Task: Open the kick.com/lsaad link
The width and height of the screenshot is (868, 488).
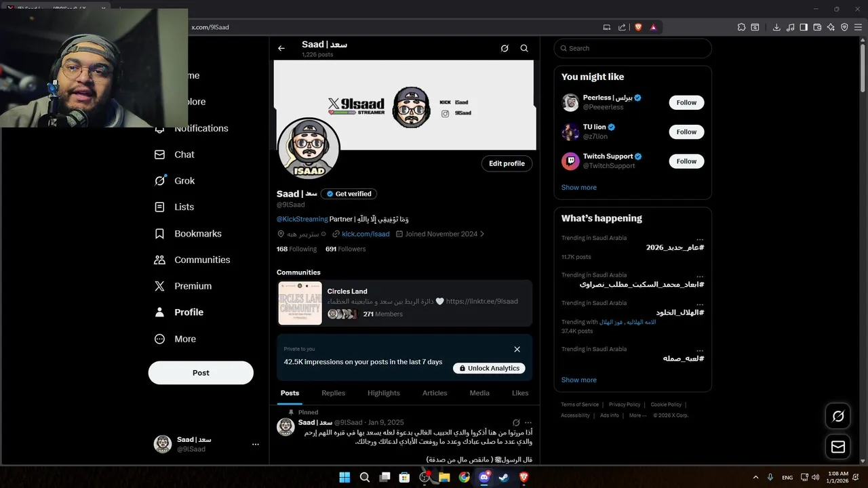Action: [x=366, y=234]
